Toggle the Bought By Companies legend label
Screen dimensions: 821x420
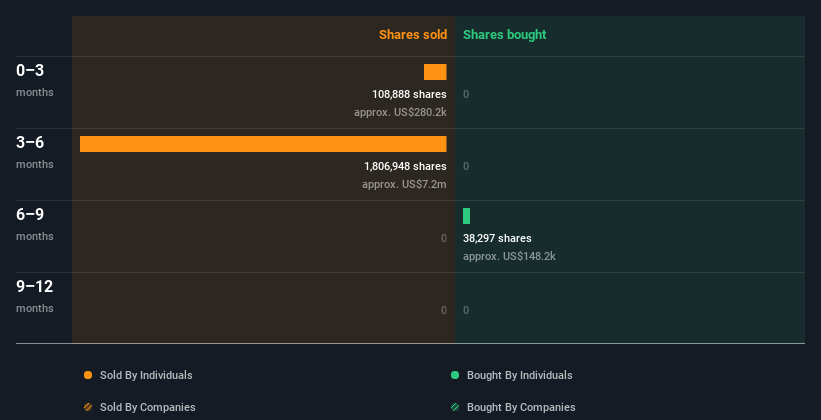pos(521,407)
